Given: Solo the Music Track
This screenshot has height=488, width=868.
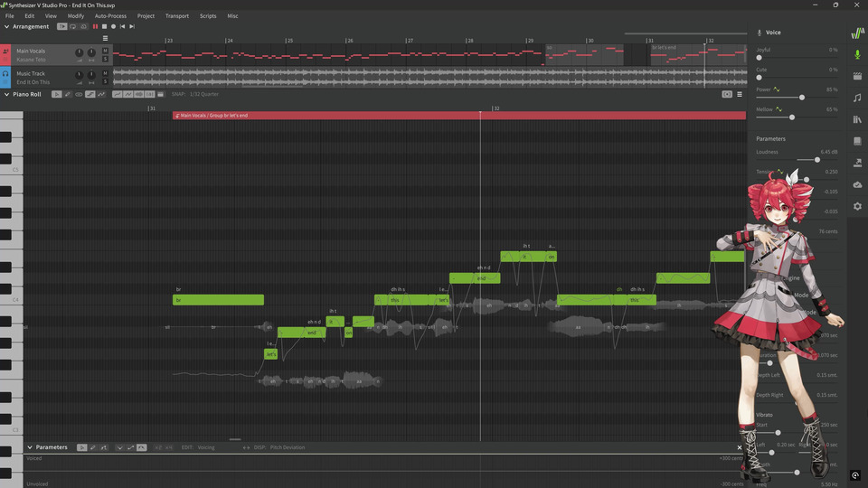Looking at the screenshot, I should tap(105, 81).
